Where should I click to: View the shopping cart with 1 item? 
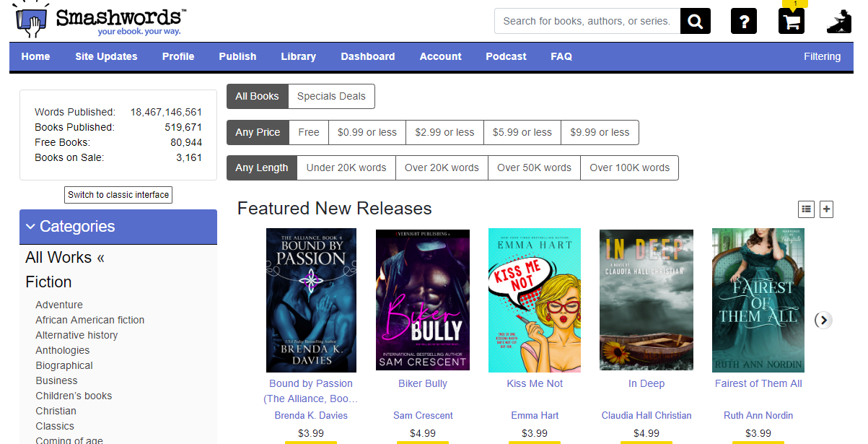(x=791, y=22)
